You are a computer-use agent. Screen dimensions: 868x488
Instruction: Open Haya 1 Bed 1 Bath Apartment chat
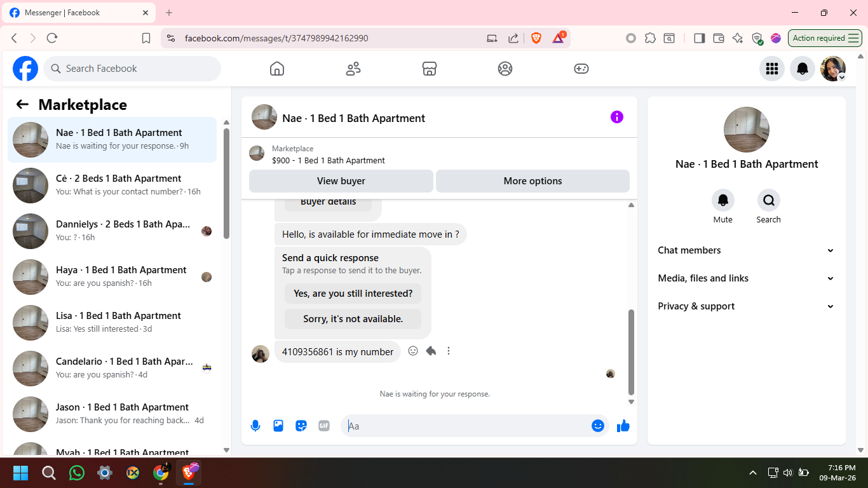pyautogui.click(x=112, y=277)
